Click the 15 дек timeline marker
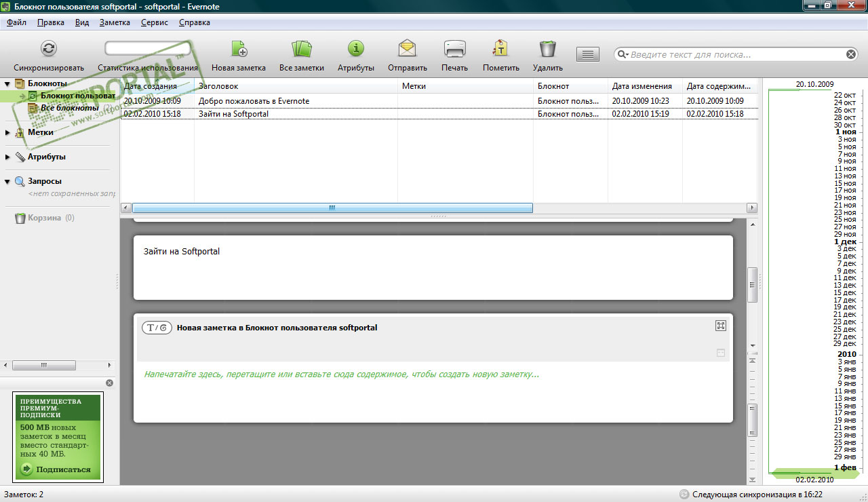 [x=845, y=292]
